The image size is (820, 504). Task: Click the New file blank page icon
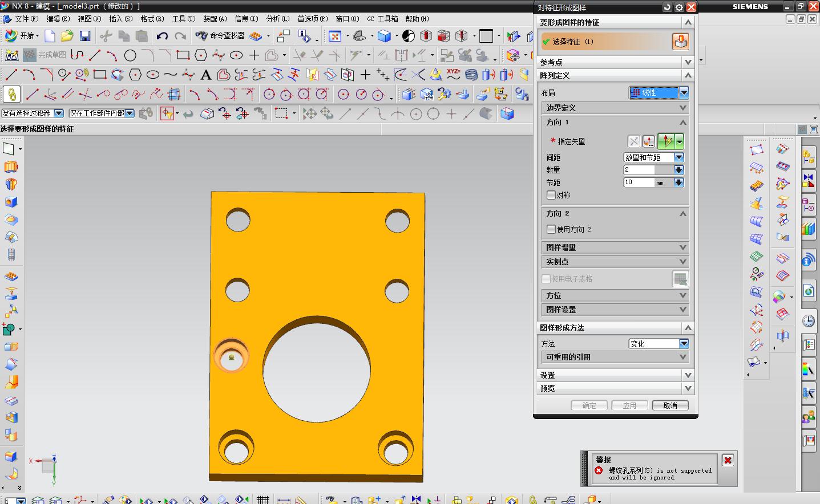point(50,36)
